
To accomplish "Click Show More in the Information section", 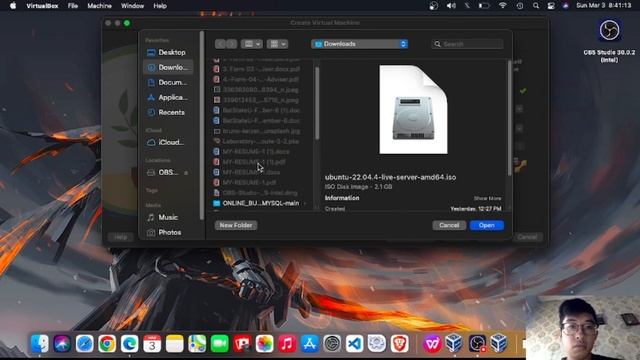I will coord(487,198).
